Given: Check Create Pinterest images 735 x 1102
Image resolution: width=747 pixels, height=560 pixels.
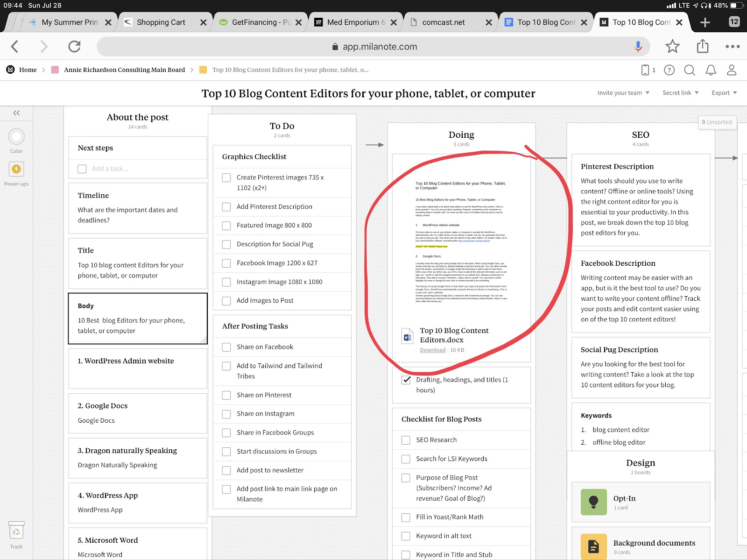Looking at the screenshot, I should click(x=226, y=177).
